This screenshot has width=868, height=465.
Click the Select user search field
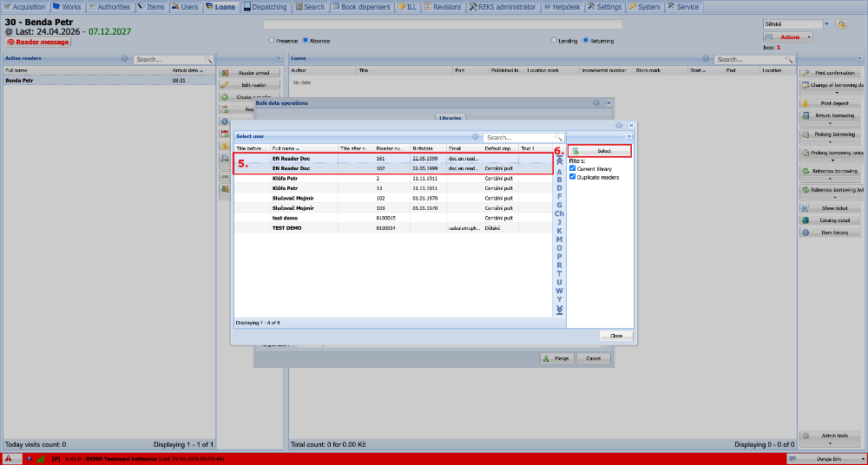click(519, 137)
